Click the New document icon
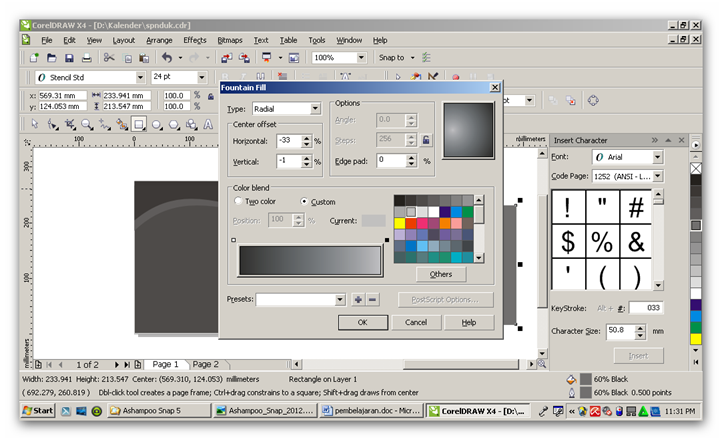 (x=34, y=58)
